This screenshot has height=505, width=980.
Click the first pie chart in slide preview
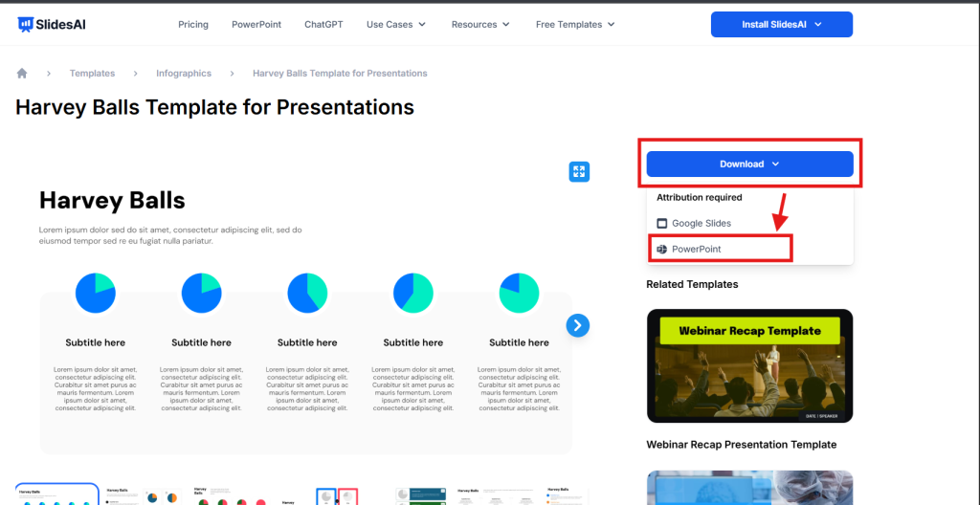(95, 293)
